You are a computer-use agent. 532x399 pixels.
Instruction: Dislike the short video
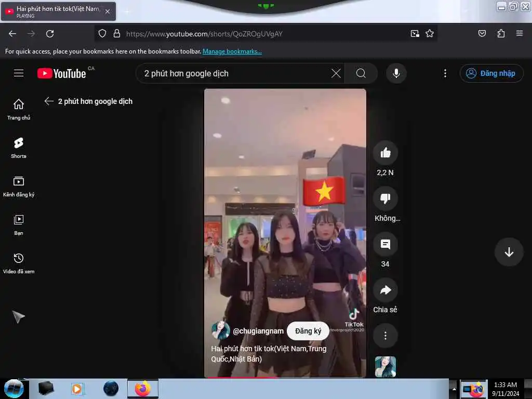(385, 198)
